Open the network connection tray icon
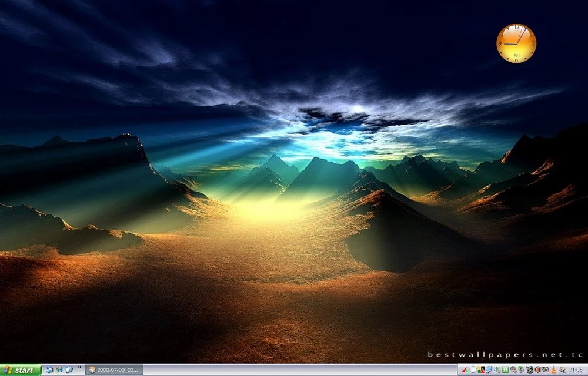 point(496,371)
